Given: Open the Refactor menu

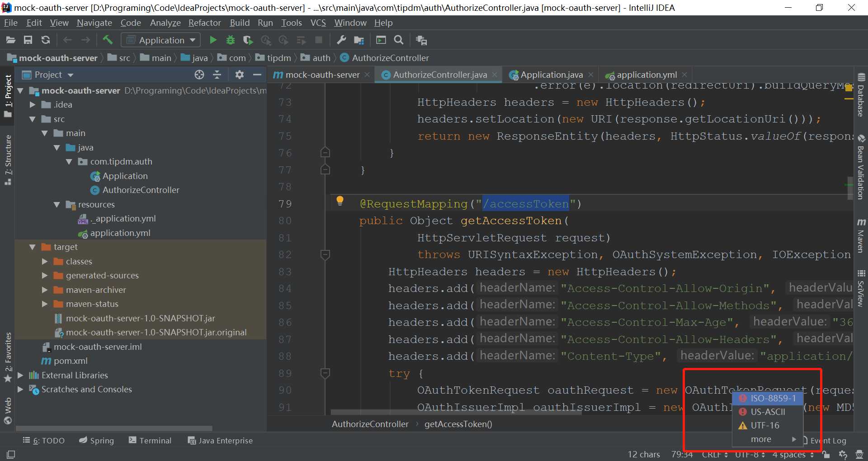Looking at the screenshot, I should coord(204,23).
